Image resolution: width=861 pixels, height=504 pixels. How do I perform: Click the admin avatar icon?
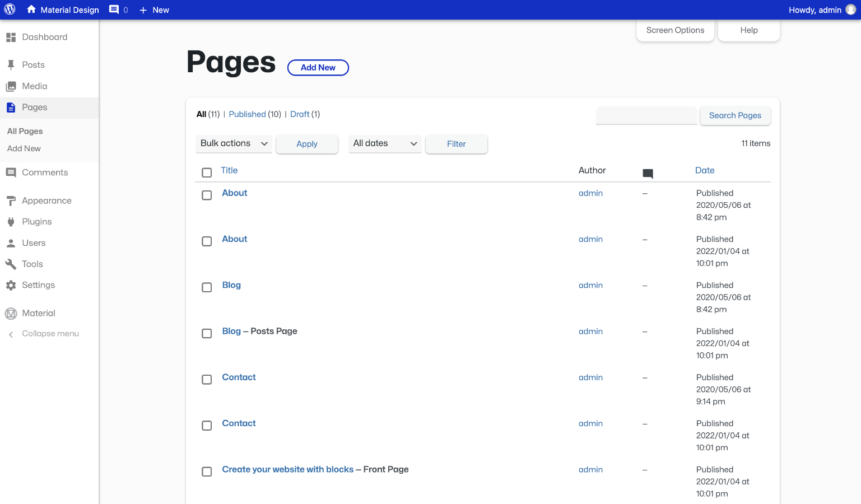(850, 10)
